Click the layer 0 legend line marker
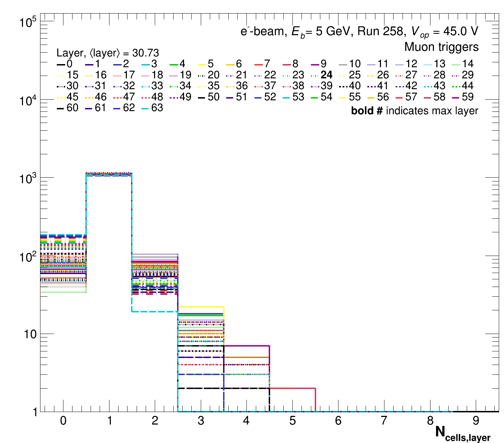 point(60,64)
